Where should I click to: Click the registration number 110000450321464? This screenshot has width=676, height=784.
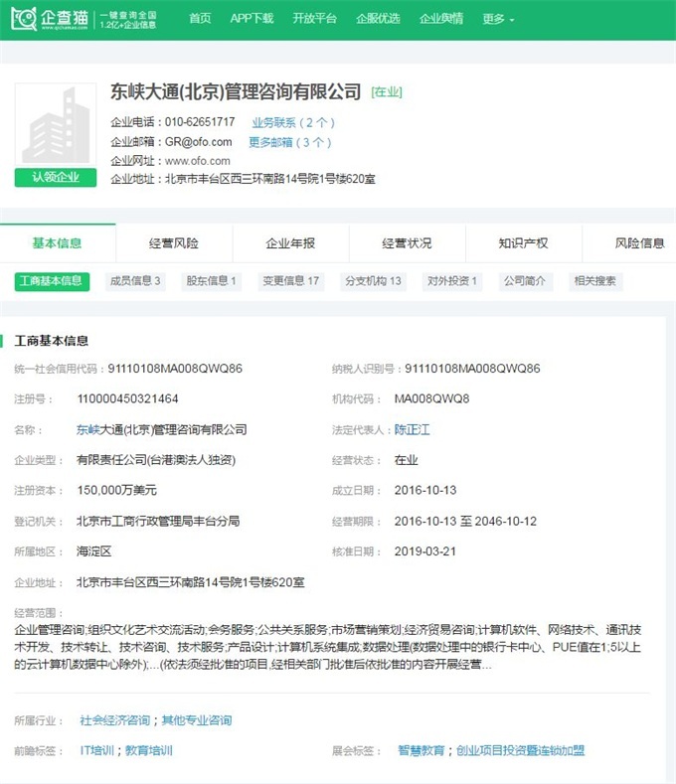point(127,398)
